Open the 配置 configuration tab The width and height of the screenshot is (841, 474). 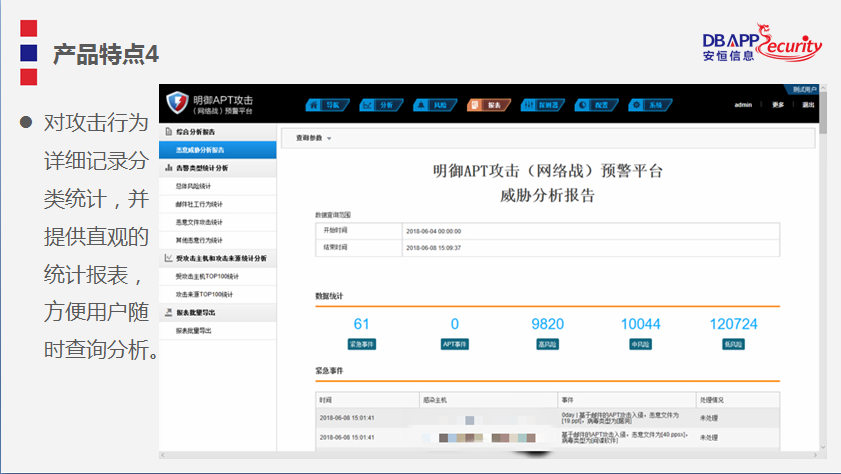(596, 105)
